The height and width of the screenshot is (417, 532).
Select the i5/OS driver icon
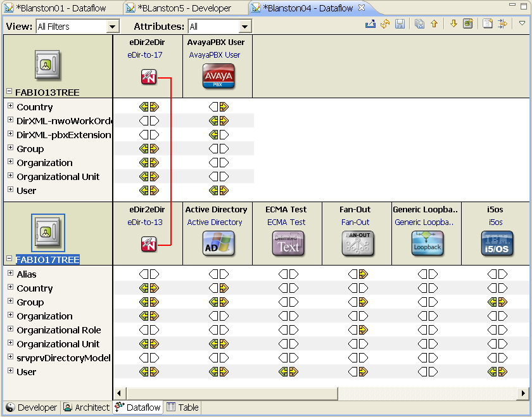coord(496,243)
